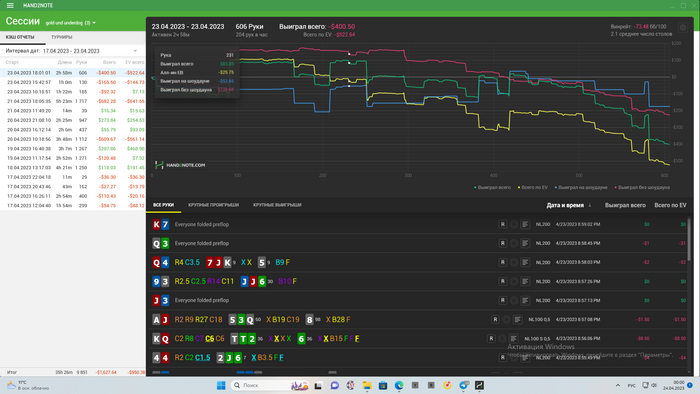Click the R replayer icon for Q3 hand
The image size is (700, 394).
(x=502, y=243)
